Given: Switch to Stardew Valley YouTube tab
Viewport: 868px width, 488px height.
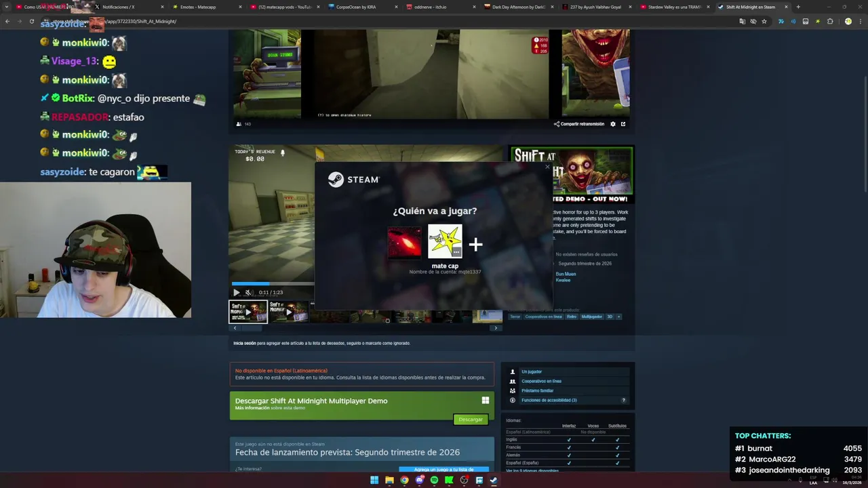Looking at the screenshot, I should (x=674, y=7).
